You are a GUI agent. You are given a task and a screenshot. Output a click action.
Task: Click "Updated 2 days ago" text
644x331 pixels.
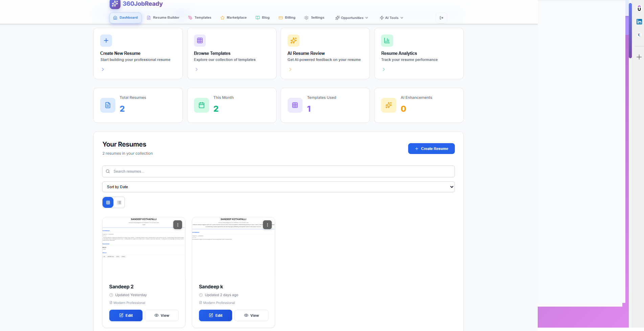[x=221, y=295]
